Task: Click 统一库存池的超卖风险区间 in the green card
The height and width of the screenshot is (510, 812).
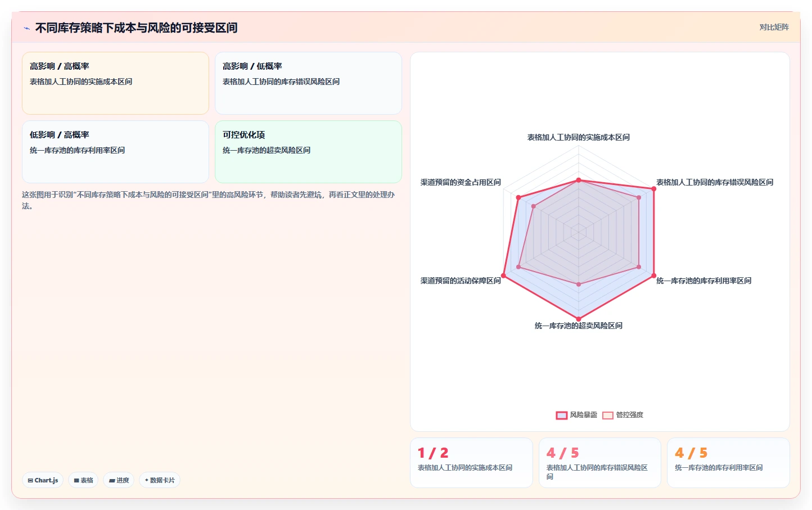Action: (267, 150)
